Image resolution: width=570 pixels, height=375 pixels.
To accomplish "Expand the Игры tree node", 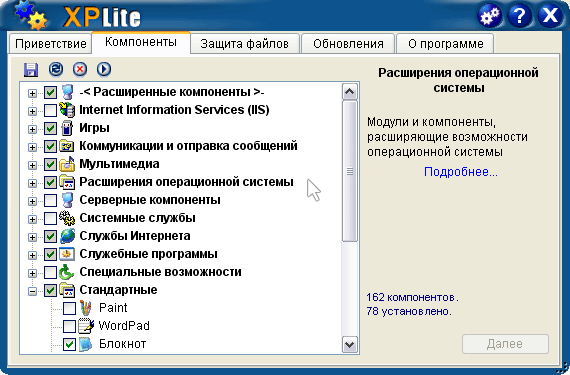I will point(32,129).
